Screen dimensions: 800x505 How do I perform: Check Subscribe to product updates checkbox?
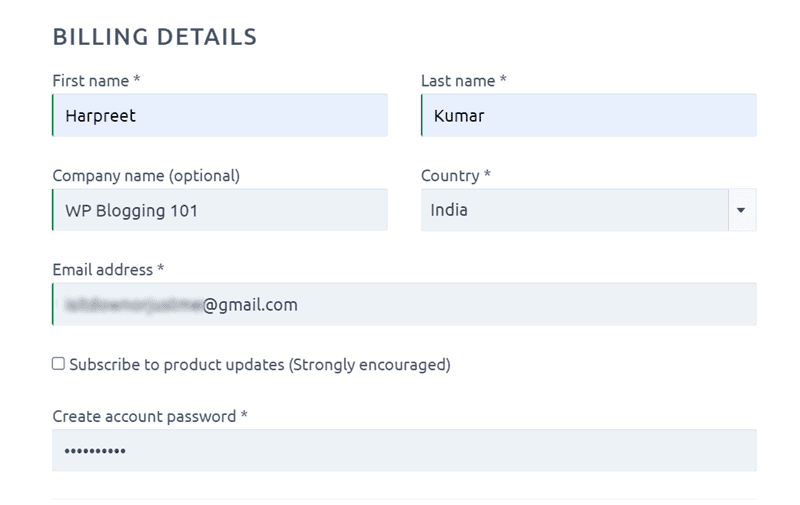click(58, 364)
